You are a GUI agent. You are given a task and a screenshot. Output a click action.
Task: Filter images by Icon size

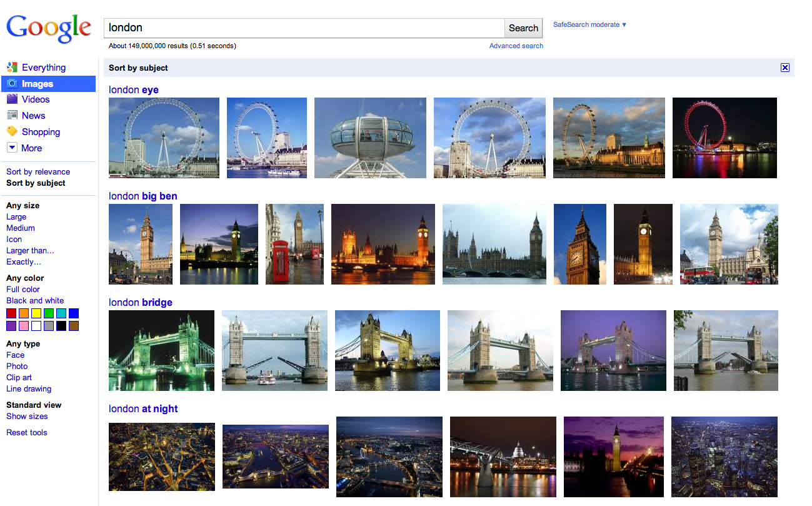click(x=14, y=240)
